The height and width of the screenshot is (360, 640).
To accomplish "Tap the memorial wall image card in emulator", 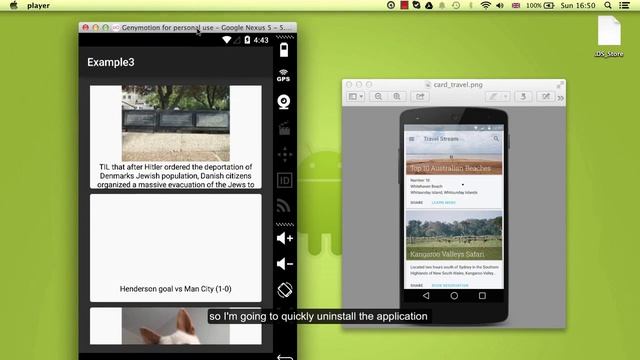I will tap(176, 123).
